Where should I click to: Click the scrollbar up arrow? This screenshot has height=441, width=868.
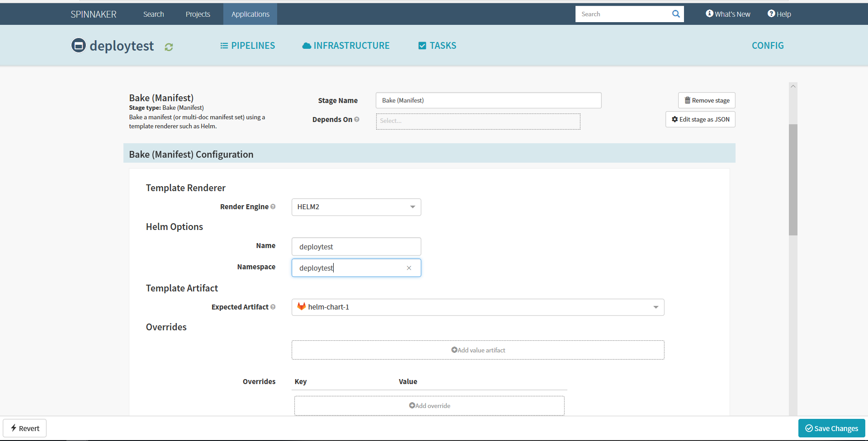(x=793, y=86)
